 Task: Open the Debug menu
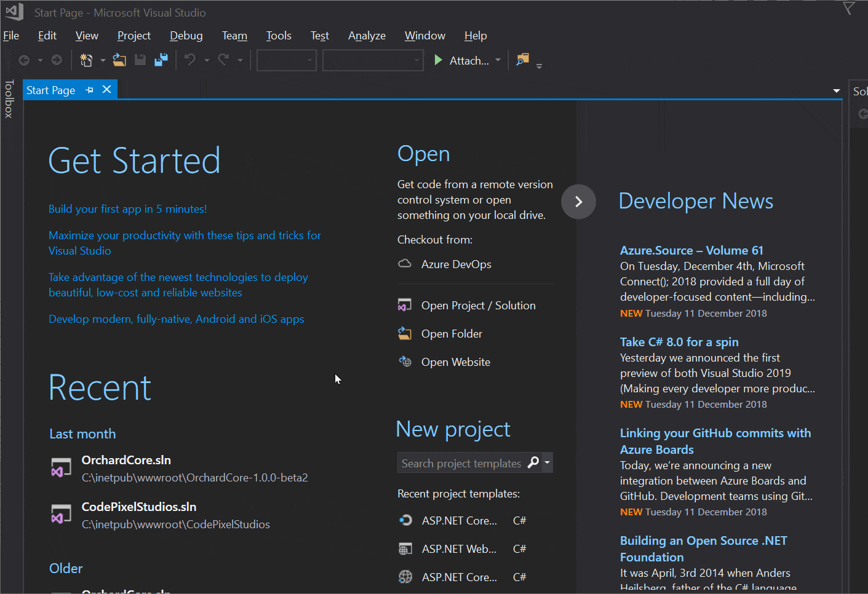(x=186, y=35)
